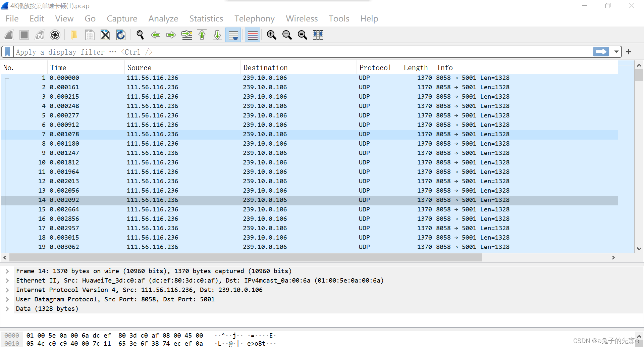Jump to the first packet icon
The height and width of the screenshot is (347, 644).
[202, 35]
